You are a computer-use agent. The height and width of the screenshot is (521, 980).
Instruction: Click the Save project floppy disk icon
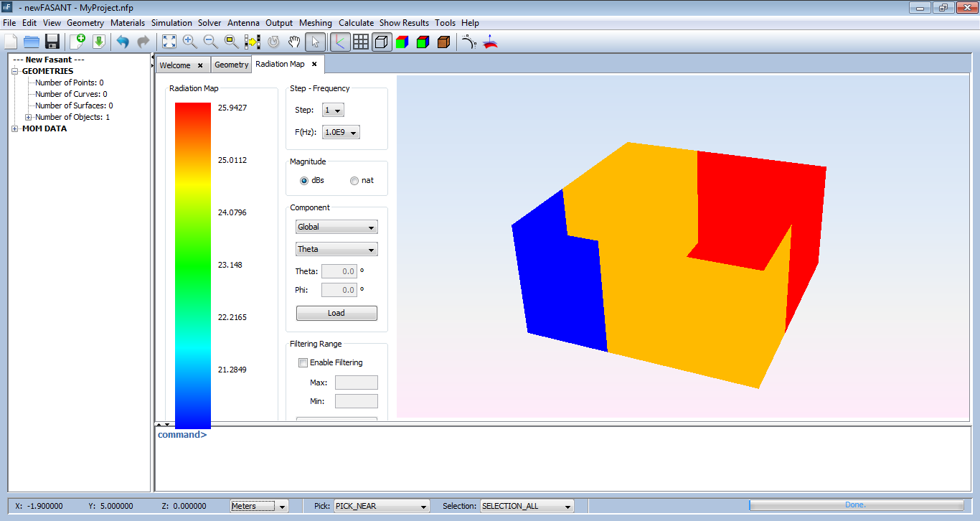pyautogui.click(x=52, y=42)
